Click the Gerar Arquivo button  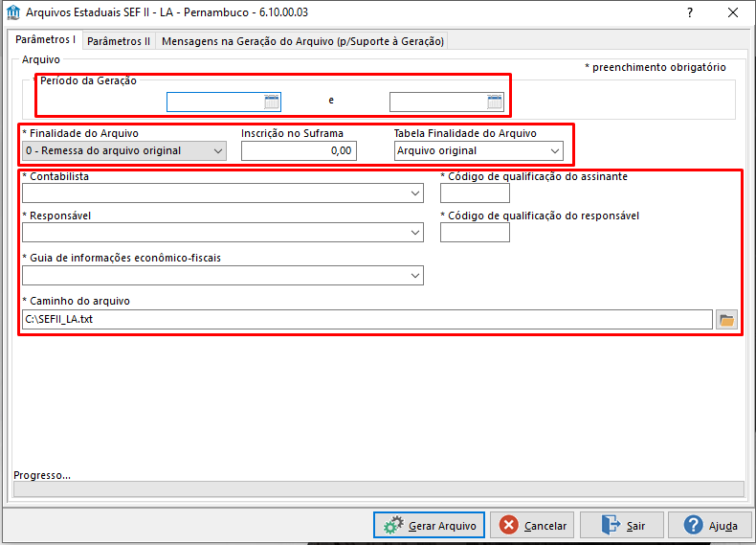tap(429, 525)
